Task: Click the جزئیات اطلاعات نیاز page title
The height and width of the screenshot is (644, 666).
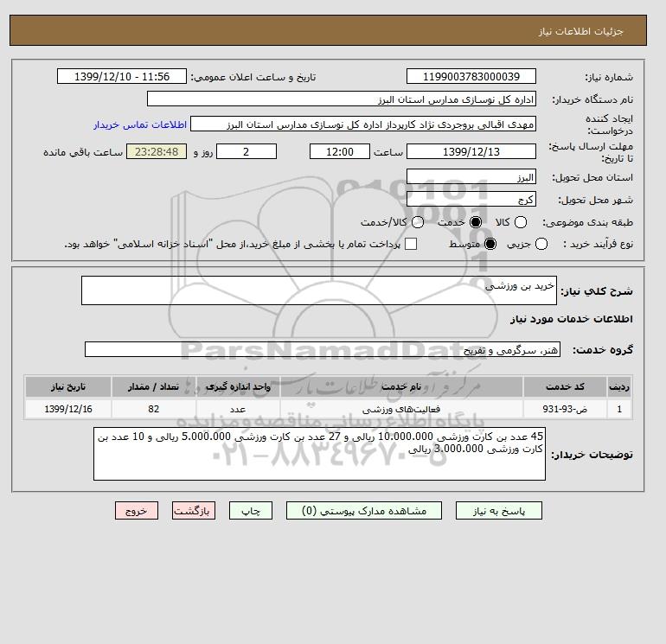Action: coord(580,31)
